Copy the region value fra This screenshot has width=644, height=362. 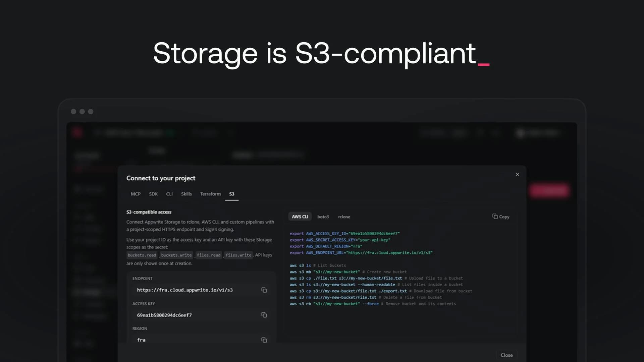click(x=264, y=340)
